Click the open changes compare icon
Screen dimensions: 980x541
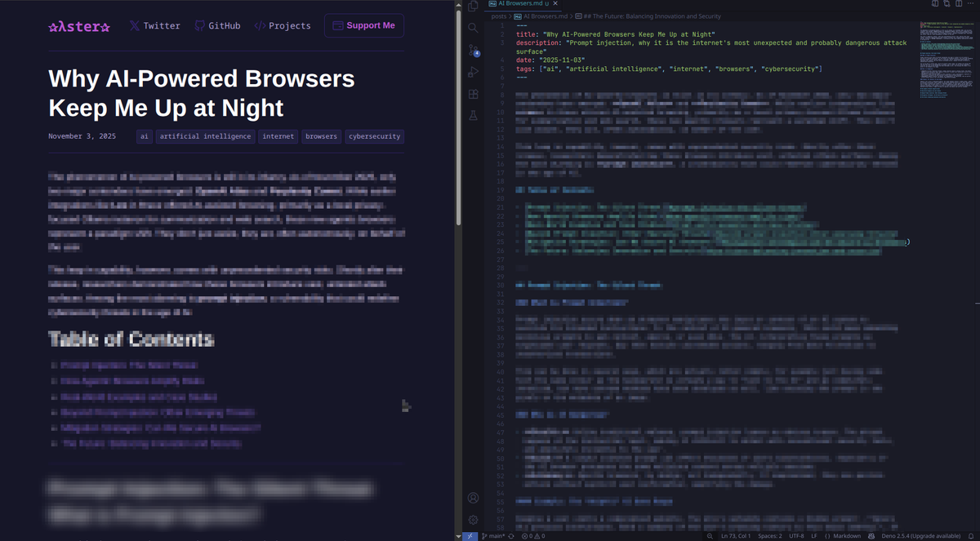[947, 4]
